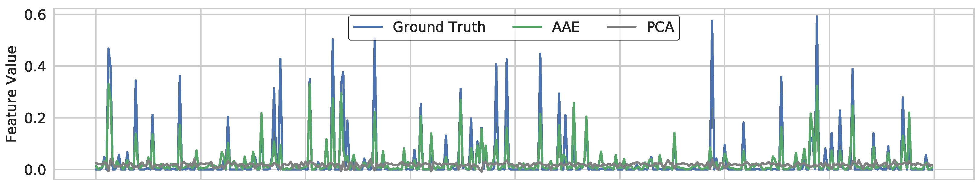Click the Ground Truth legend label
Screen dimensions: 980x186
(x=439, y=27)
